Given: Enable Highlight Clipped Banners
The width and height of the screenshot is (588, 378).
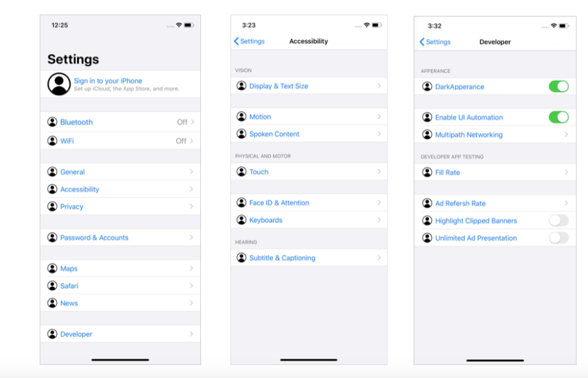Looking at the screenshot, I should [x=559, y=220].
